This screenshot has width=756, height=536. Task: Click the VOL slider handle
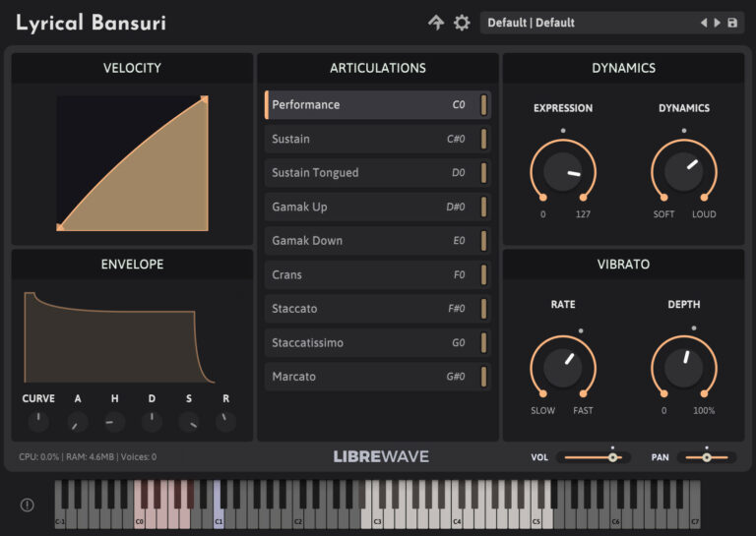click(x=612, y=457)
